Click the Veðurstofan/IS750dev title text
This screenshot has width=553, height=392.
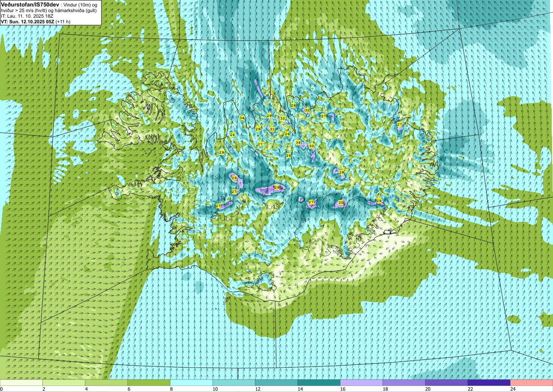pos(30,4)
